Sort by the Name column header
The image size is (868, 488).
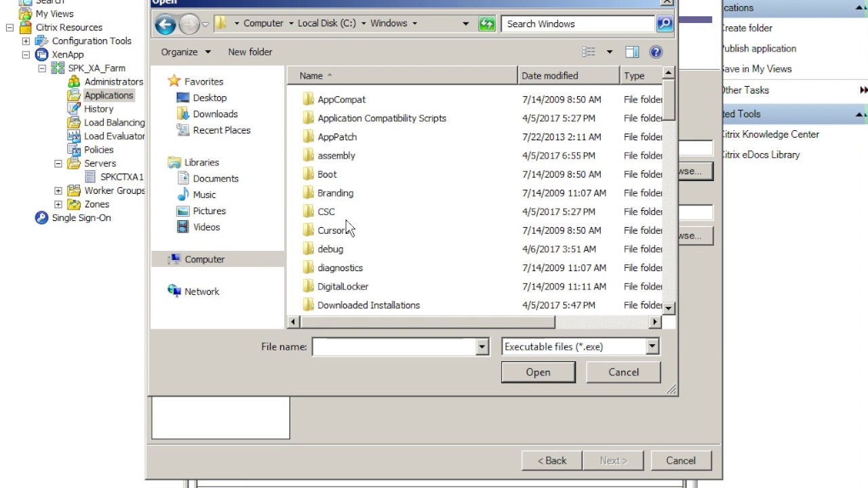pos(403,75)
